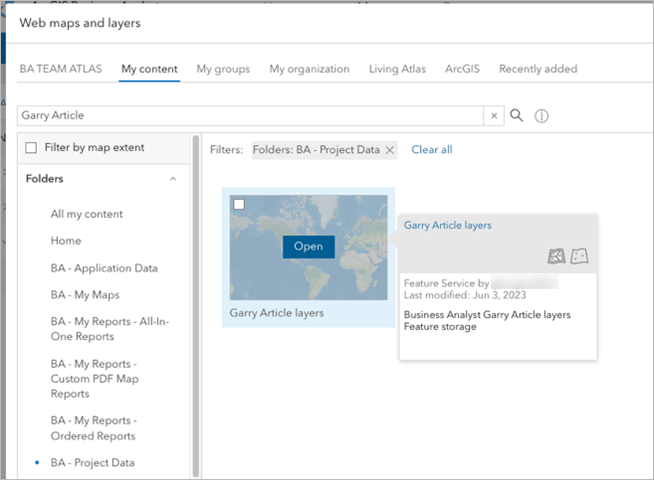Open the Living Atlas tab
The width and height of the screenshot is (654, 480).
(x=397, y=69)
